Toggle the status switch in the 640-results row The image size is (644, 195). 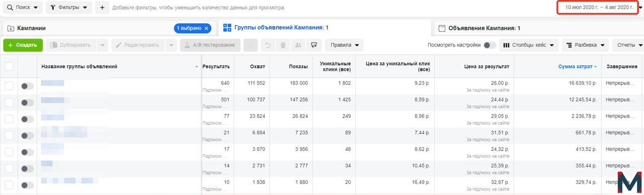point(27,86)
